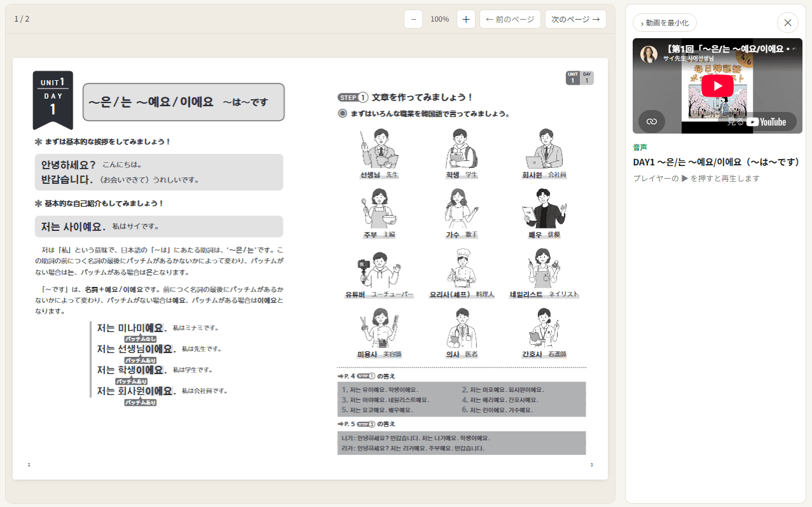812x507 pixels.
Task: Click the 요리사 chef illustration
Action: click(462, 269)
